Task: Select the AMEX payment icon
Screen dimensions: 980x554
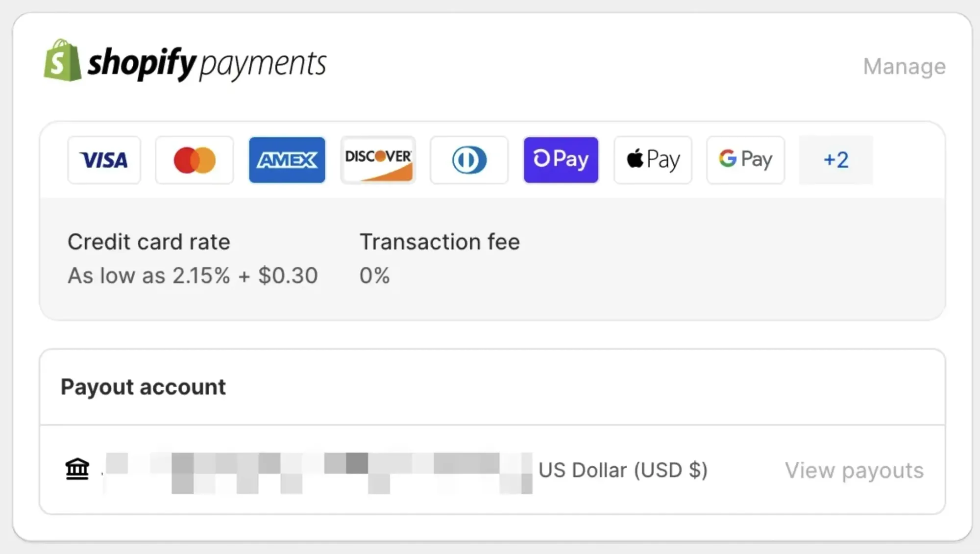Action: coord(287,160)
